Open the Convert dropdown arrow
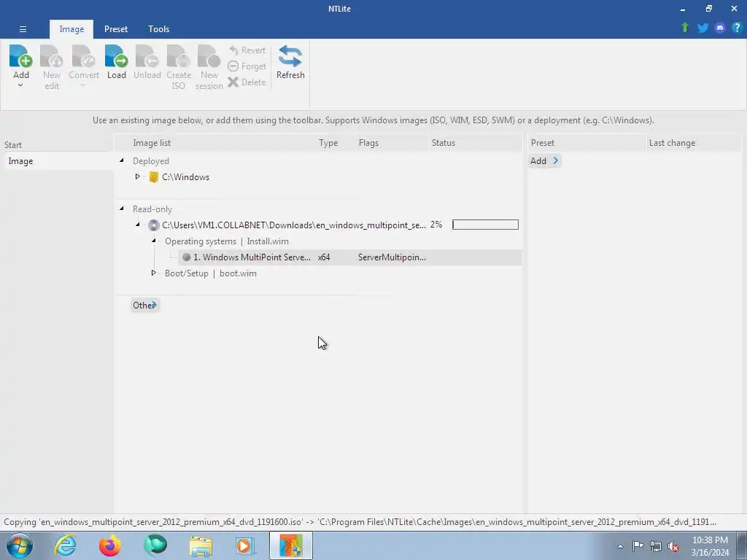Image resolution: width=747 pixels, height=560 pixels. point(83,86)
